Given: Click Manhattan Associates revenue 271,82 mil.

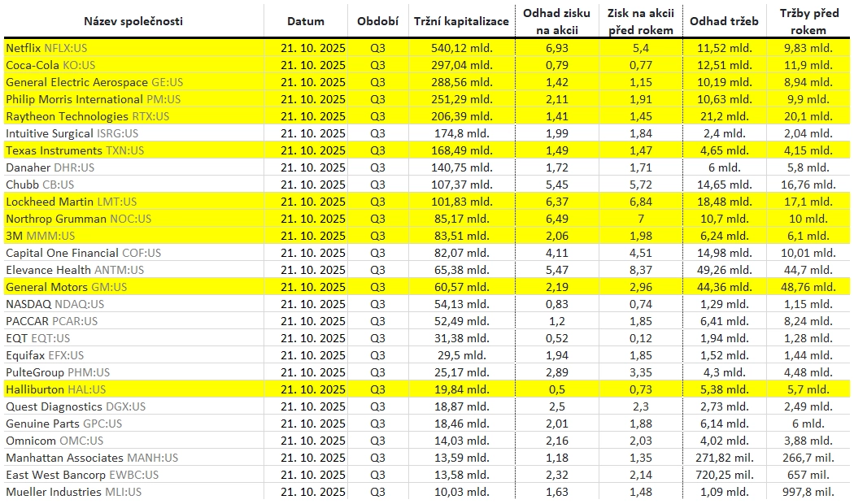Looking at the screenshot, I should tap(725, 458).
